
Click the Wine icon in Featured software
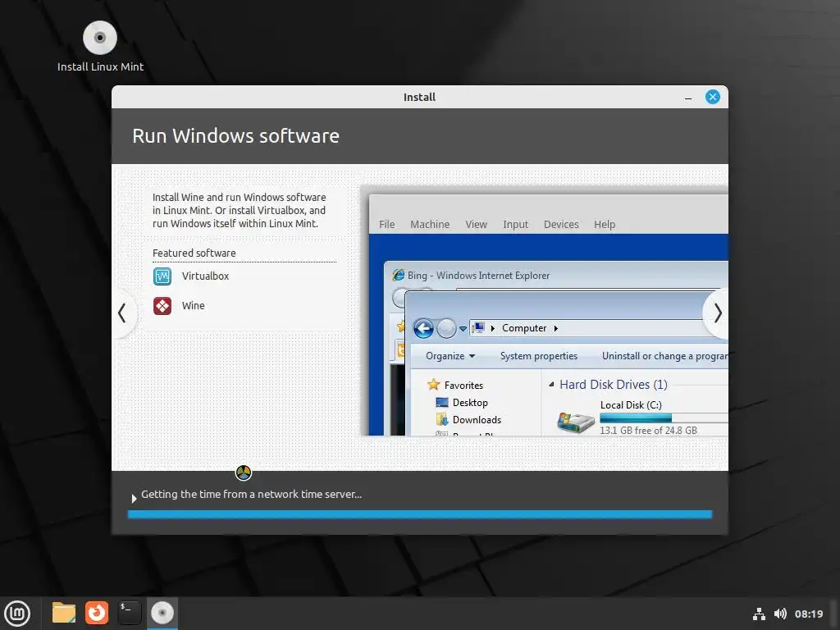coord(162,306)
